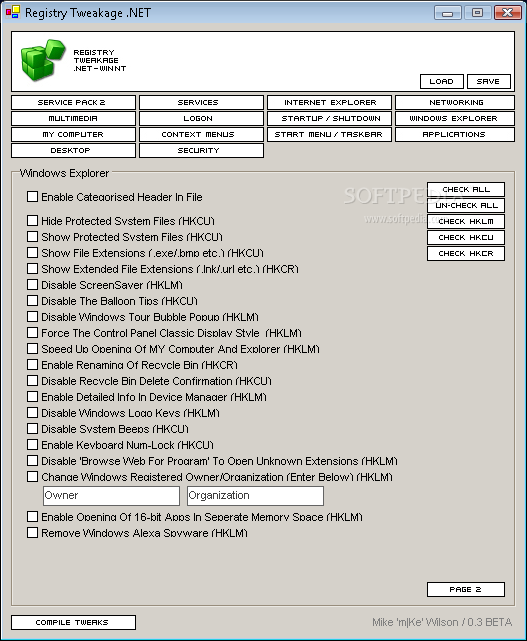The height and width of the screenshot is (641, 527).
Task: Open Start Menu / Taskbar tweaks
Action: 329,134
